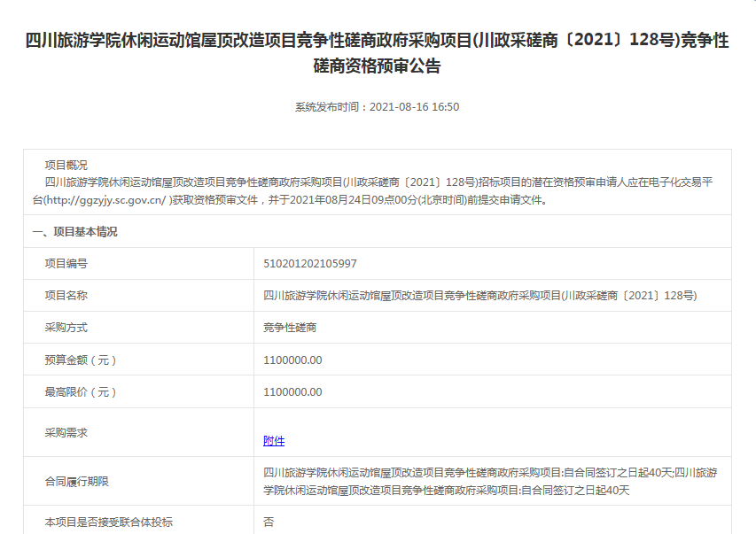Click the 最高限价（元） label
Image resolution: width=756 pixels, height=534 pixels.
click(81, 391)
